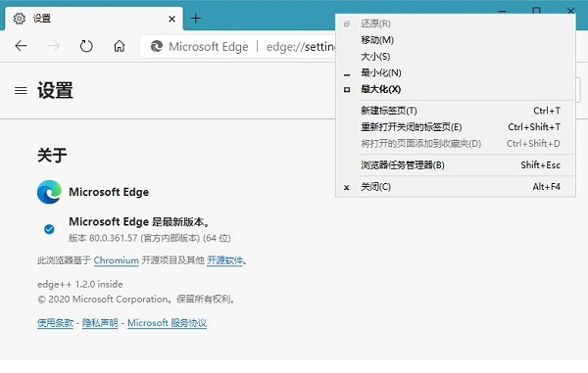Open 浏览器任务管理器(B) from the menu
Screen dimensions: 588x373
(456, 165)
